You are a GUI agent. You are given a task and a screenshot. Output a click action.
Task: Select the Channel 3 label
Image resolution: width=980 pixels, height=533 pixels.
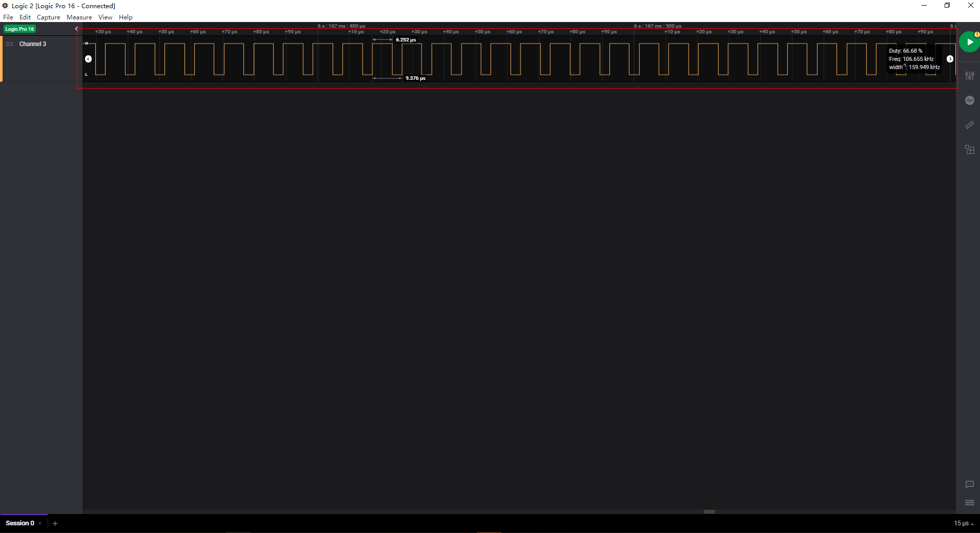pyautogui.click(x=33, y=44)
